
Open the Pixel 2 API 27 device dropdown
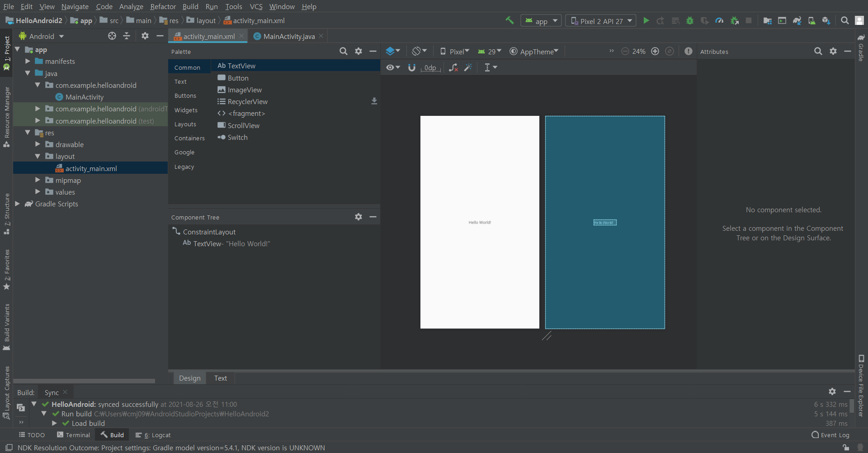click(x=601, y=21)
